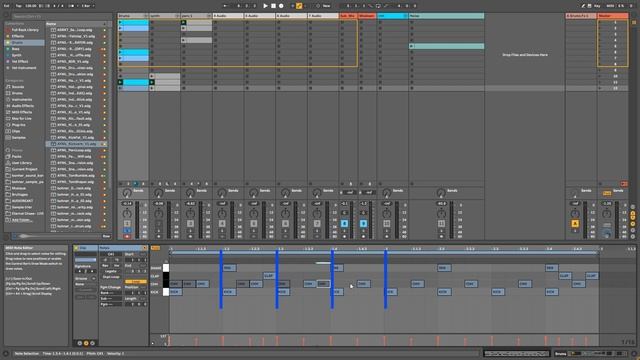Open the Samples category

(18, 138)
